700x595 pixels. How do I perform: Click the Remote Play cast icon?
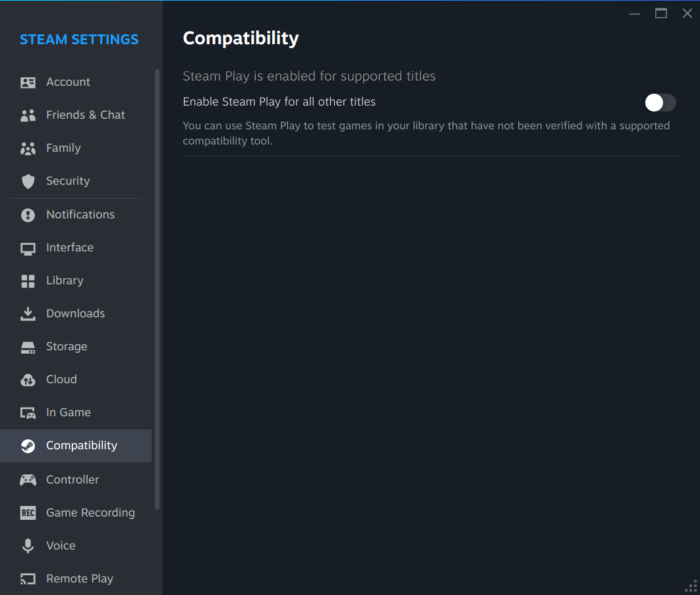(28, 579)
